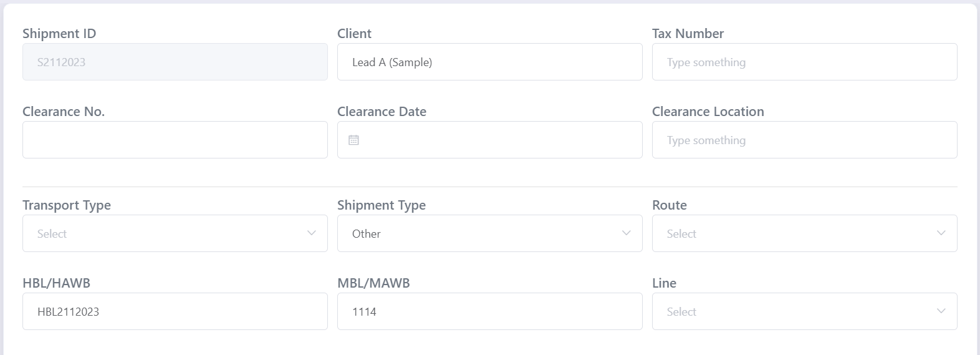Viewport: 980px width, 355px height.
Task: Click the MBL/MAWB field containing 1114
Action: [x=490, y=311]
